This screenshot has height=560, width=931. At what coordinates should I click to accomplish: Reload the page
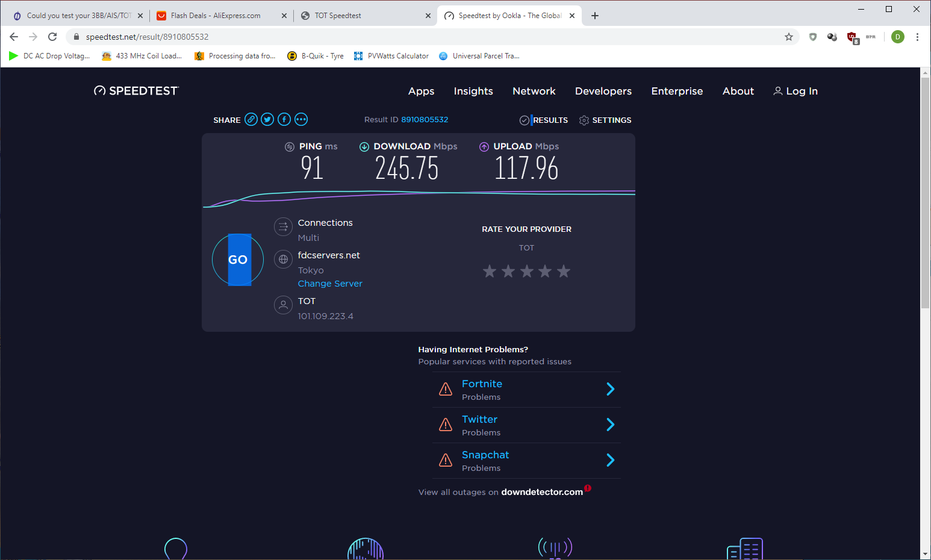click(52, 37)
